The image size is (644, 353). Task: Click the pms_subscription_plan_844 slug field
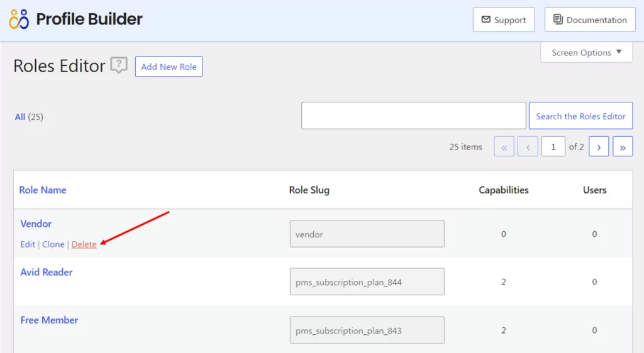click(367, 281)
